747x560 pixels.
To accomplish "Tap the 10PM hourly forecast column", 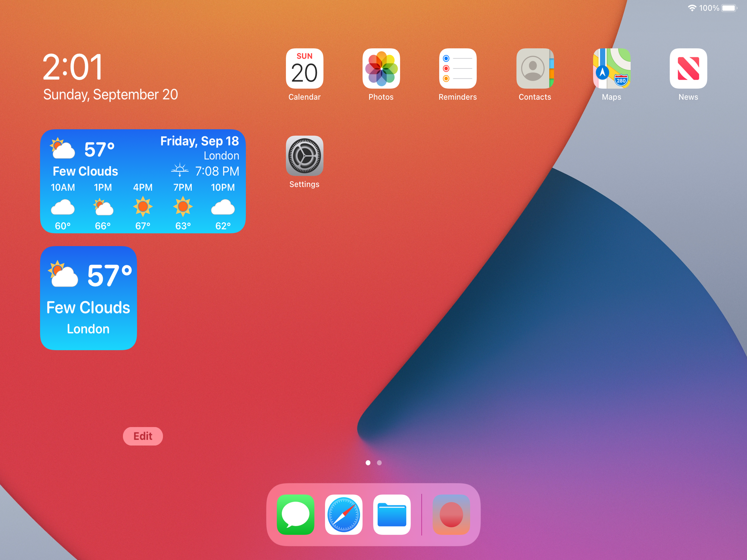I will pos(223,207).
